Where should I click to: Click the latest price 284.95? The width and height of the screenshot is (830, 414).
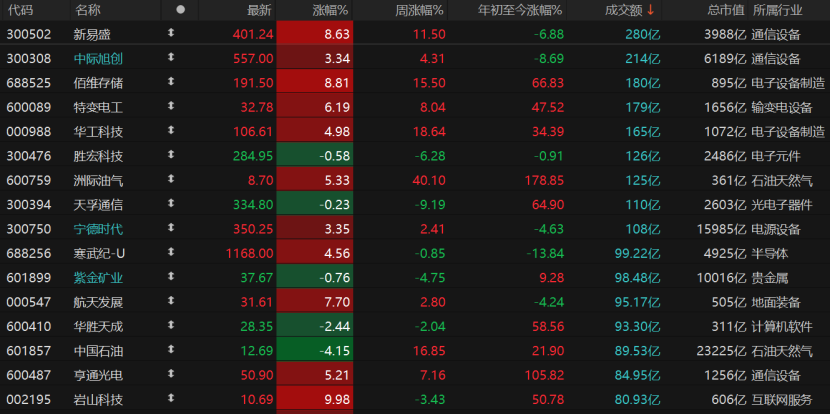(x=253, y=156)
